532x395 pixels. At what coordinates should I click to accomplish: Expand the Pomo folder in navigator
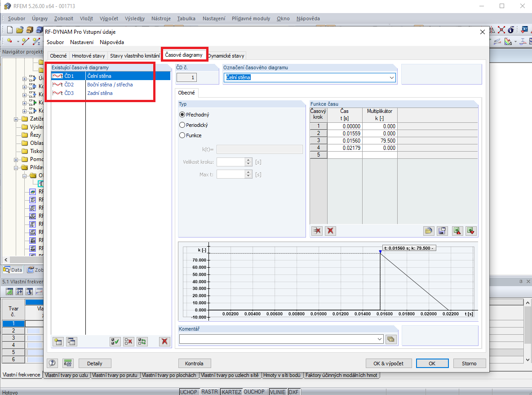pyautogui.click(x=16, y=160)
